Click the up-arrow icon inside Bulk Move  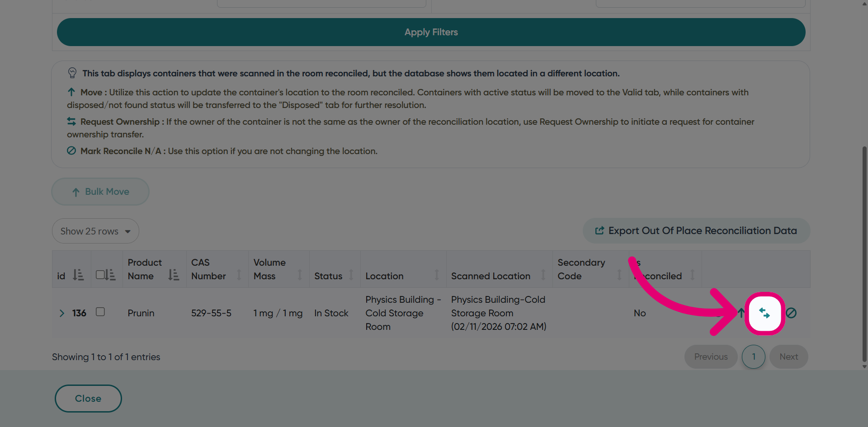coord(76,192)
